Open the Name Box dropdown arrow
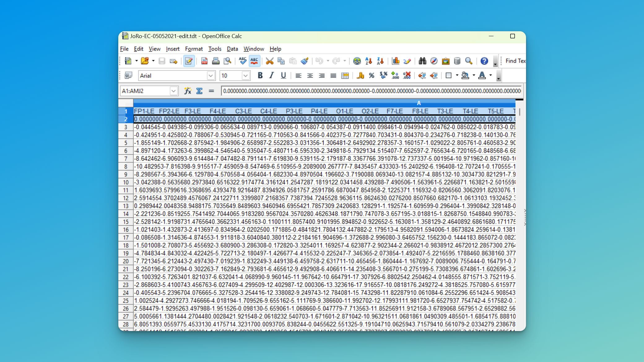The width and height of the screenshot is (644, 362). click(173, 91)
